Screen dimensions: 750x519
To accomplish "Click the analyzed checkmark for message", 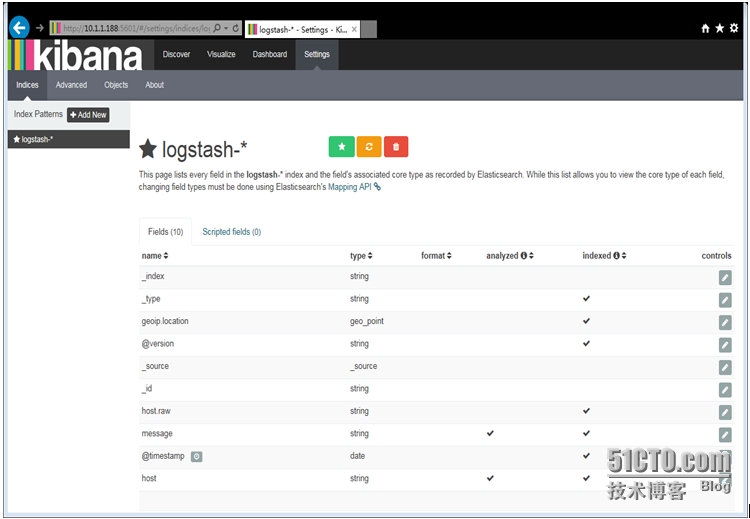I will (x=490, y=433).
